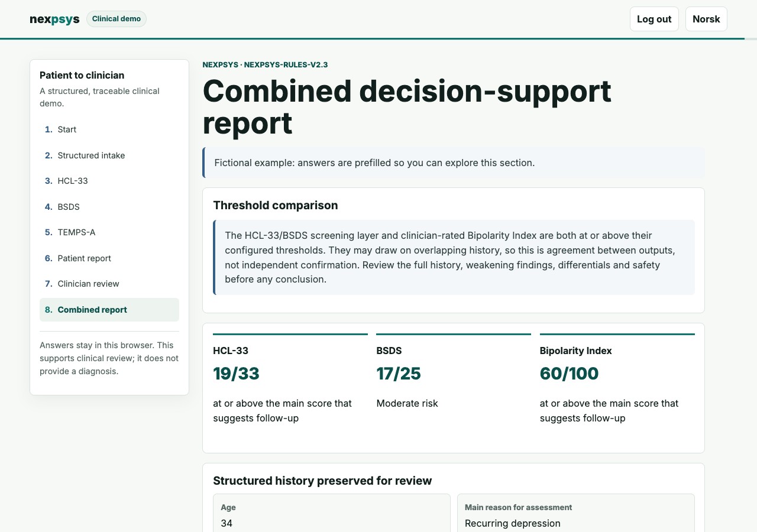The height and width of the screenshot is (532, 757).
Task: Click the BSDS score 17/25
Action: point(399,374)
